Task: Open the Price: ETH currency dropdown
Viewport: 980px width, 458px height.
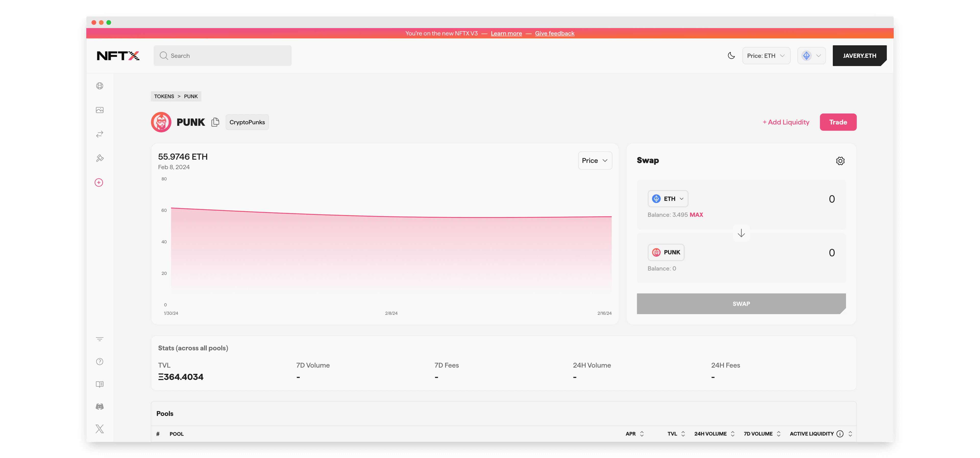Action: tap(766, 56)
